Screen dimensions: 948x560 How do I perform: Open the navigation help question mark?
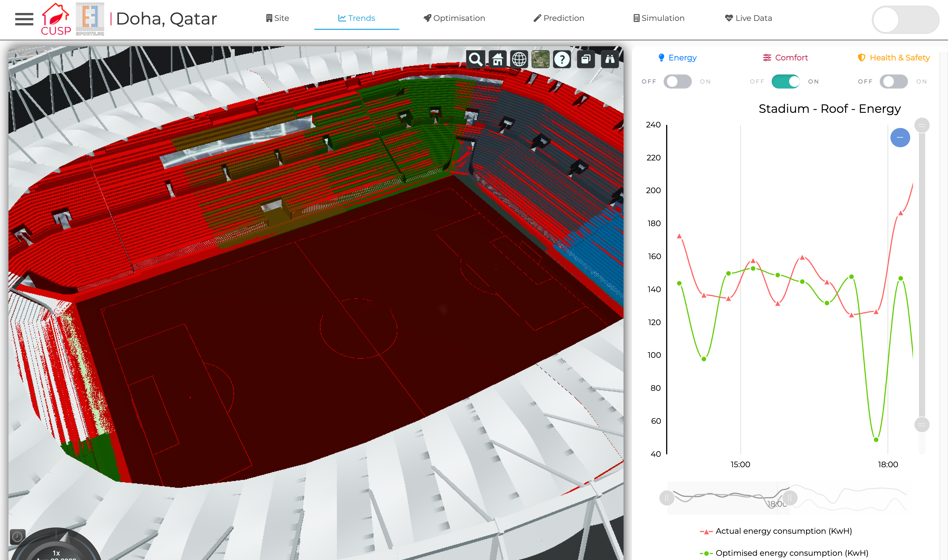pyautogui.click(x=562, y=59)
